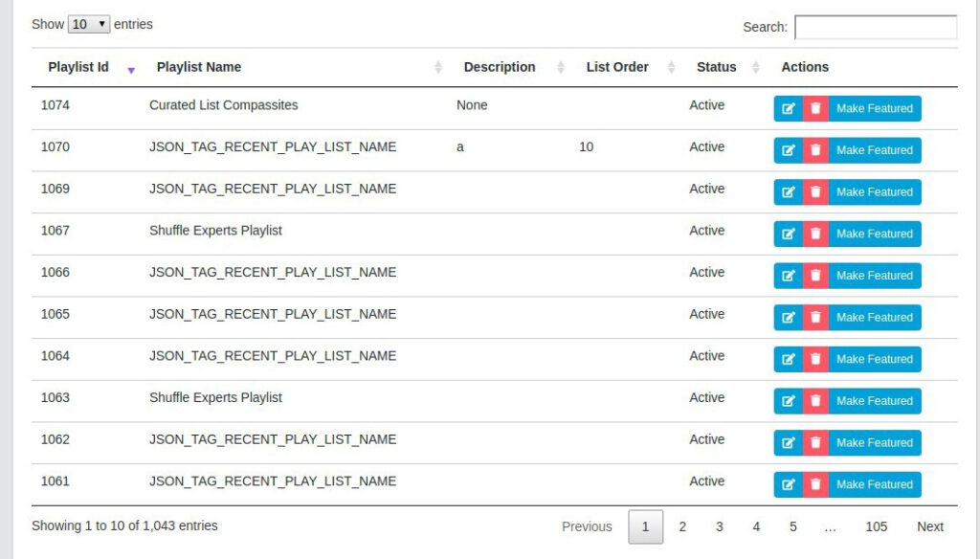Make playlist 1070 featured
This screenshot has height=559, width=980.
pos(875,150)
